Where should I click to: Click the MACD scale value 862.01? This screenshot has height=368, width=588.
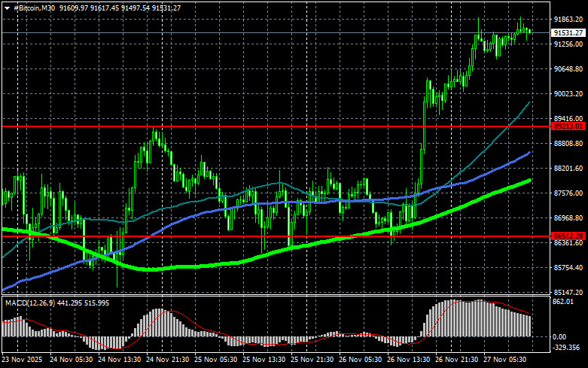click(563, 302)
